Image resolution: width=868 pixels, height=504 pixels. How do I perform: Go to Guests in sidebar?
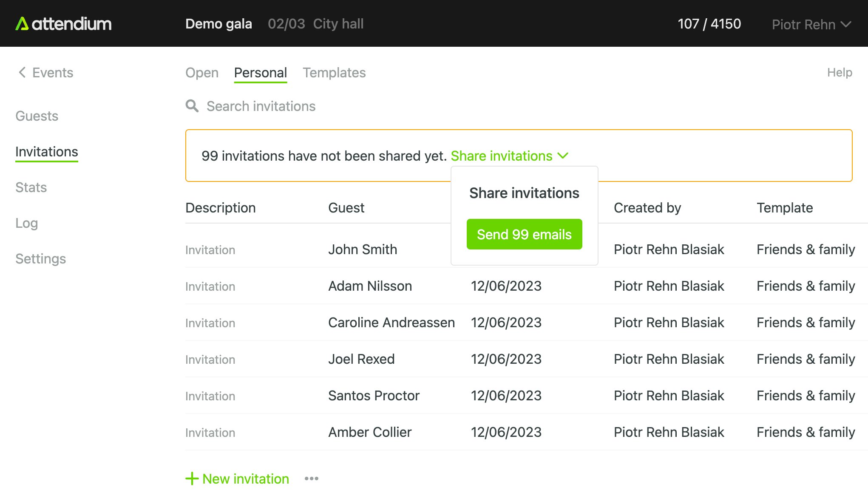coord(37,116)
